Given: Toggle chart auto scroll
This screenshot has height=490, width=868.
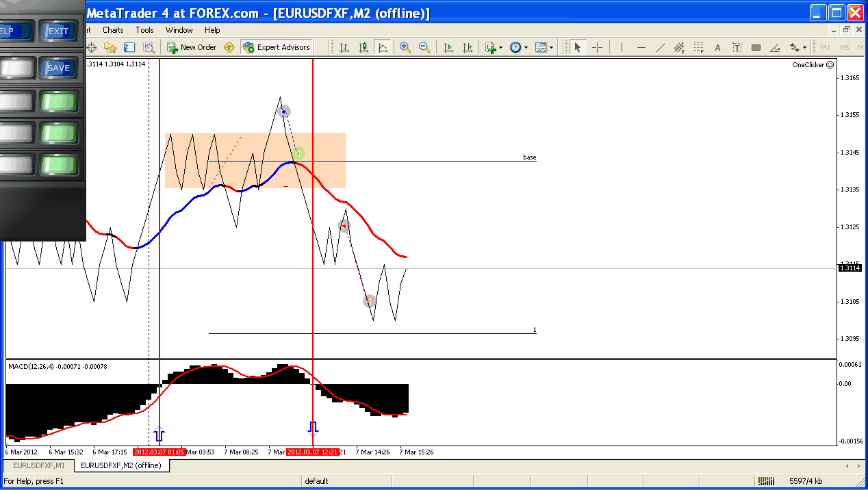Looking at the screenshot, I should (x=448, y=47).
